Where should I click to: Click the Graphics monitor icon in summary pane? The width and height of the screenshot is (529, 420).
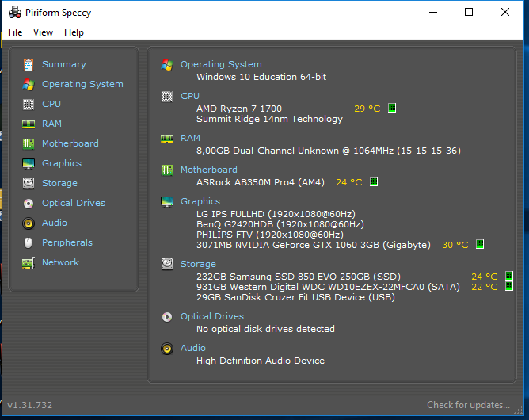tap(167, 202)
